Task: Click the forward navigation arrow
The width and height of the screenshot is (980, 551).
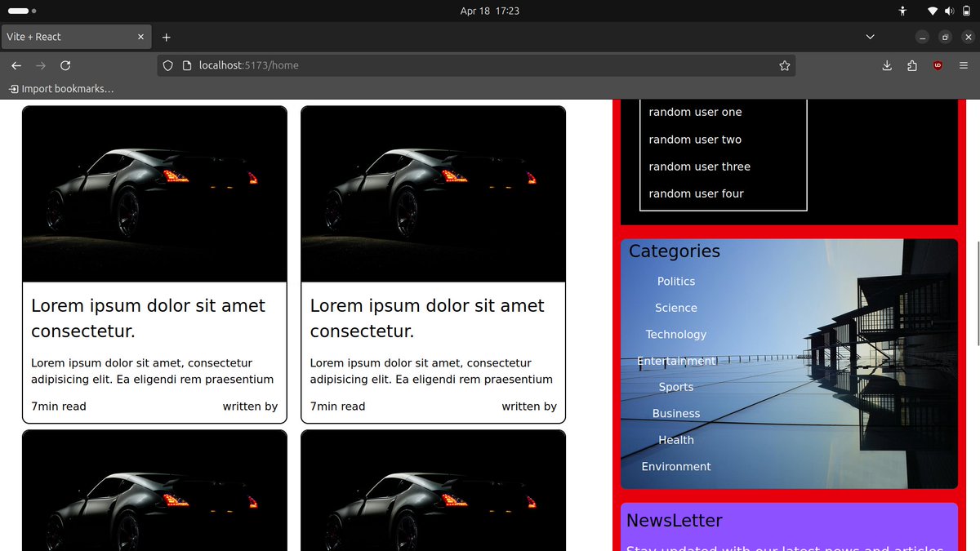Action: point(41,65)
